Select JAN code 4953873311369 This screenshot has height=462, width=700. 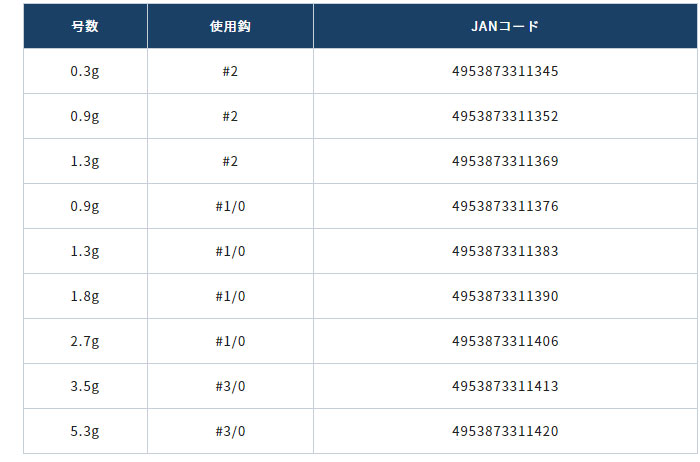point(505,161)
